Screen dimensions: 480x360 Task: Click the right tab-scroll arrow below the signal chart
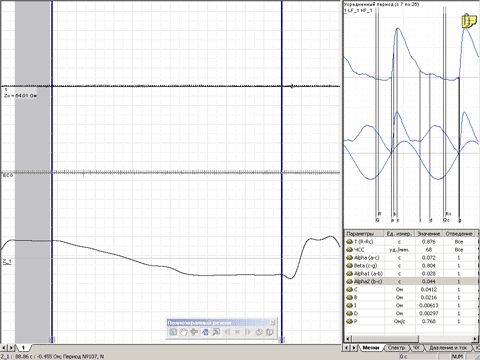(x=12, y=348)
